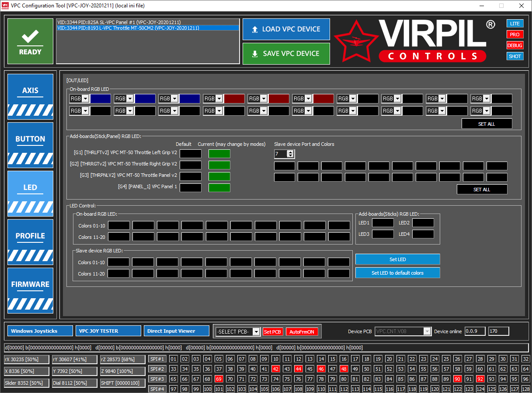
Task: Click first slave device port color box
Action: [285, 166]
